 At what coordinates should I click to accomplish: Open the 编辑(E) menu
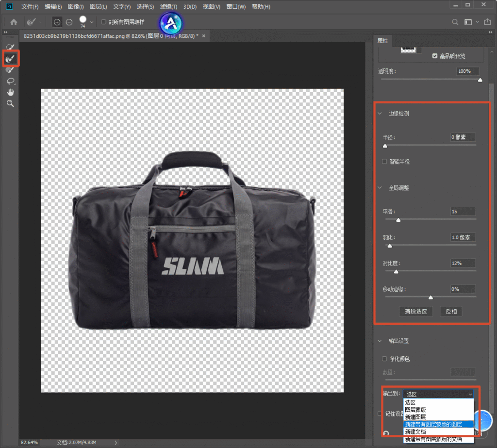[x=53, y=7]
